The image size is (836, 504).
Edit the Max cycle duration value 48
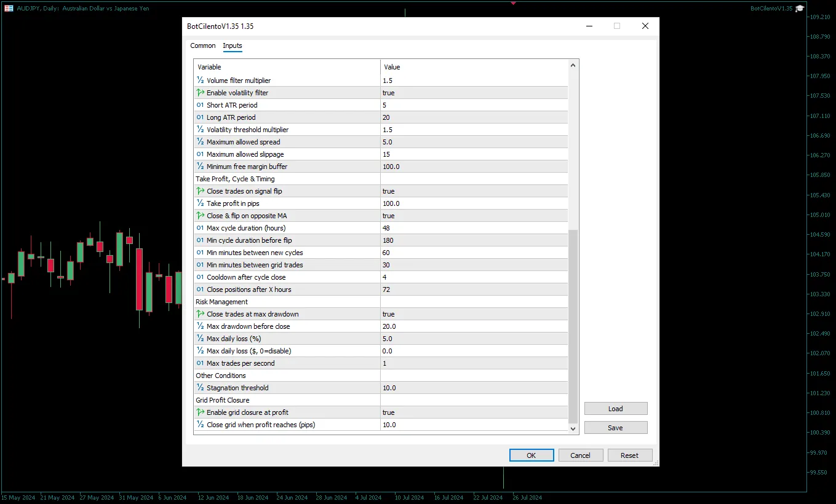click(x=474, y=228)
